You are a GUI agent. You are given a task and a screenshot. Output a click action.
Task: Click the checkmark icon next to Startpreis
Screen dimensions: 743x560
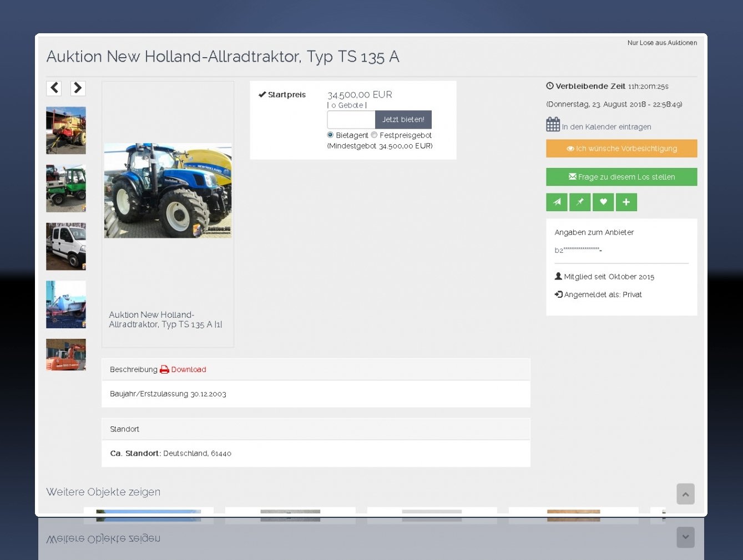262,95
